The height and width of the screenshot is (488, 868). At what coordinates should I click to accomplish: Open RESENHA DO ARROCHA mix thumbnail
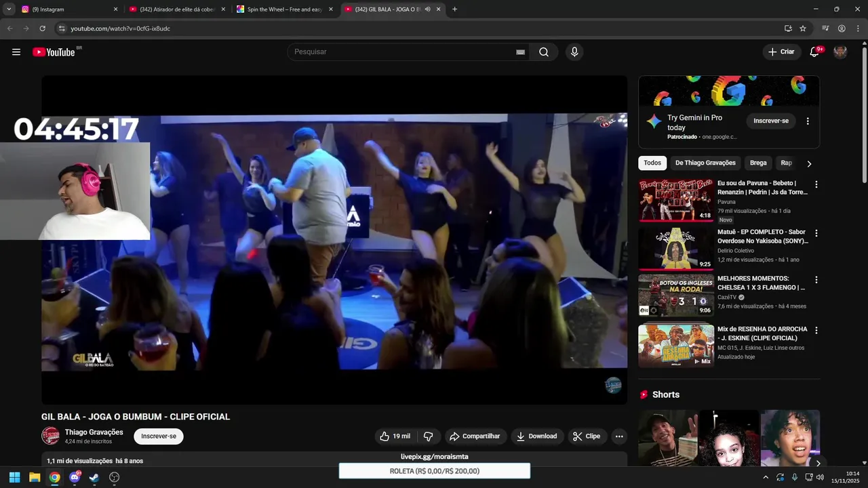[676, 346]
